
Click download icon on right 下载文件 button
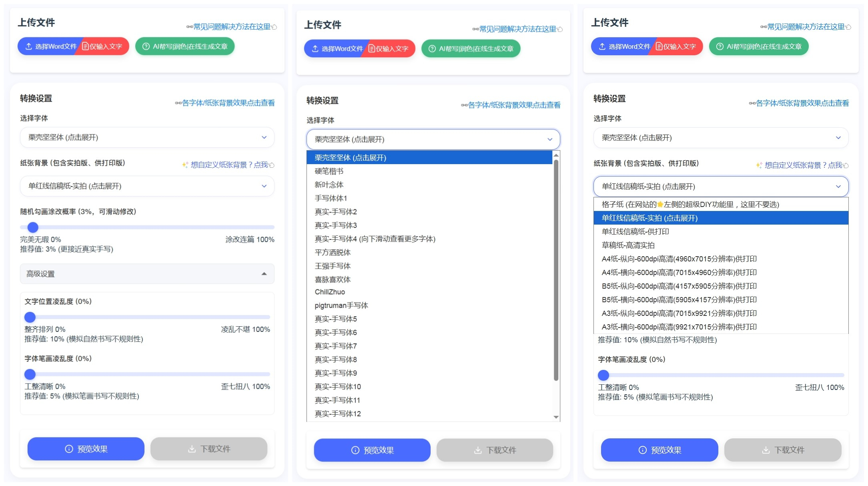click(x=766, y=450)
